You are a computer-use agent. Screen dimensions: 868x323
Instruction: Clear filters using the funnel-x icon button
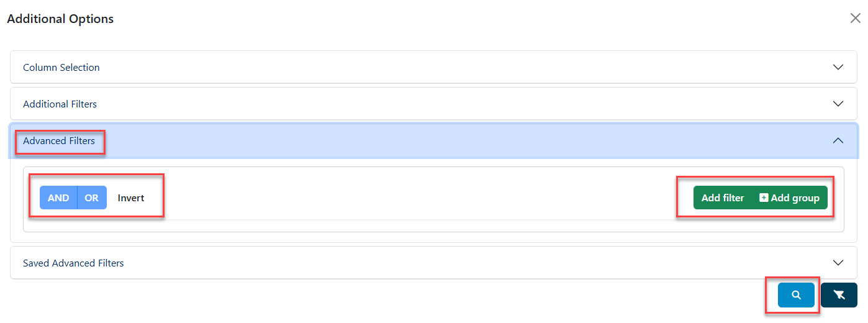(839, 295)
